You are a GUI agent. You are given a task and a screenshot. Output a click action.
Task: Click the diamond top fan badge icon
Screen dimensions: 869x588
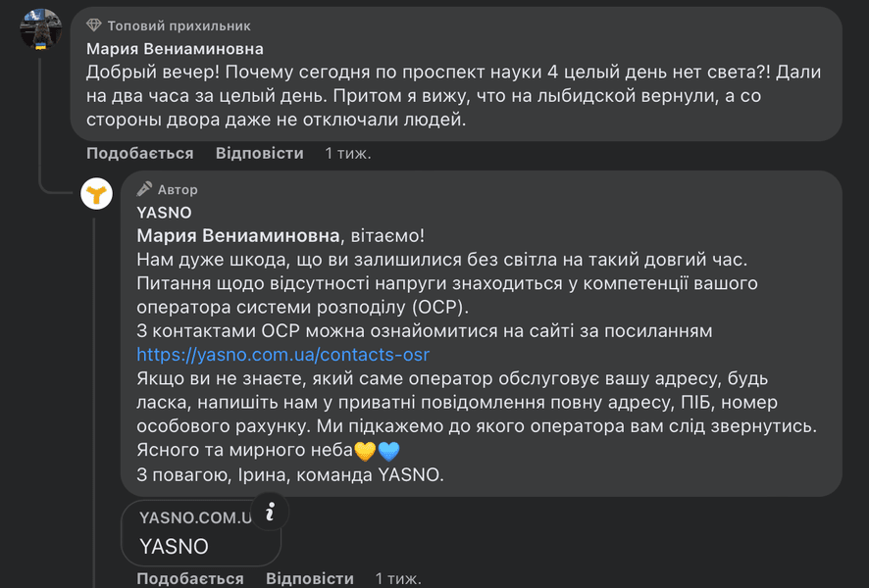coord(94,25)
